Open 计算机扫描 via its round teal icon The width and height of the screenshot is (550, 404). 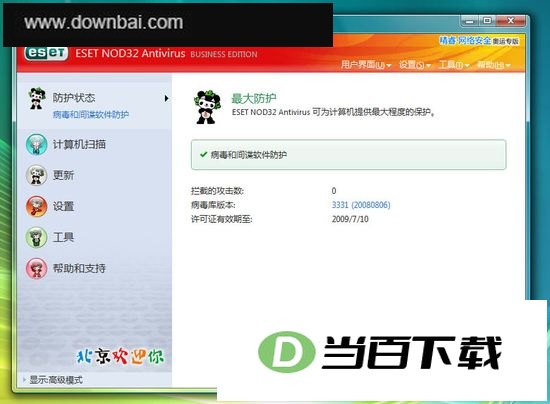[36, 144]
